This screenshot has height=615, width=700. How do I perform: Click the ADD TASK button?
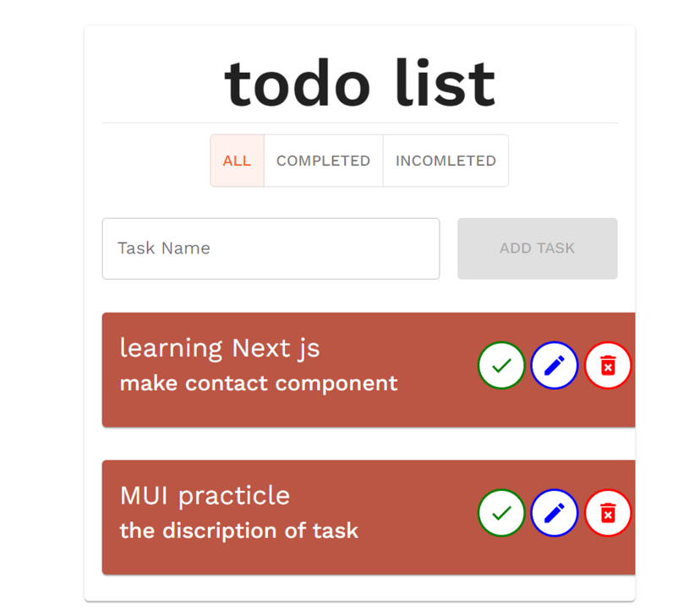pos(537,248)
